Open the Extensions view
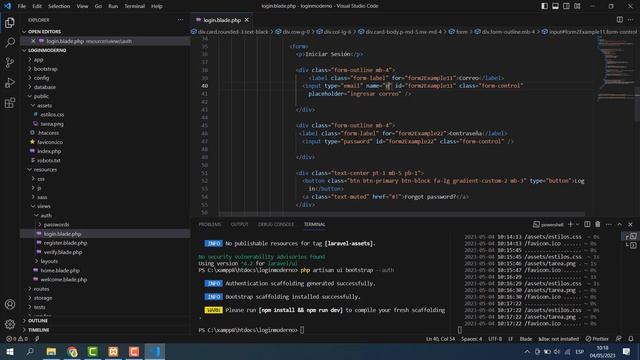The width and height of the screenshot is (640, 360). click(x=10, y=102)
